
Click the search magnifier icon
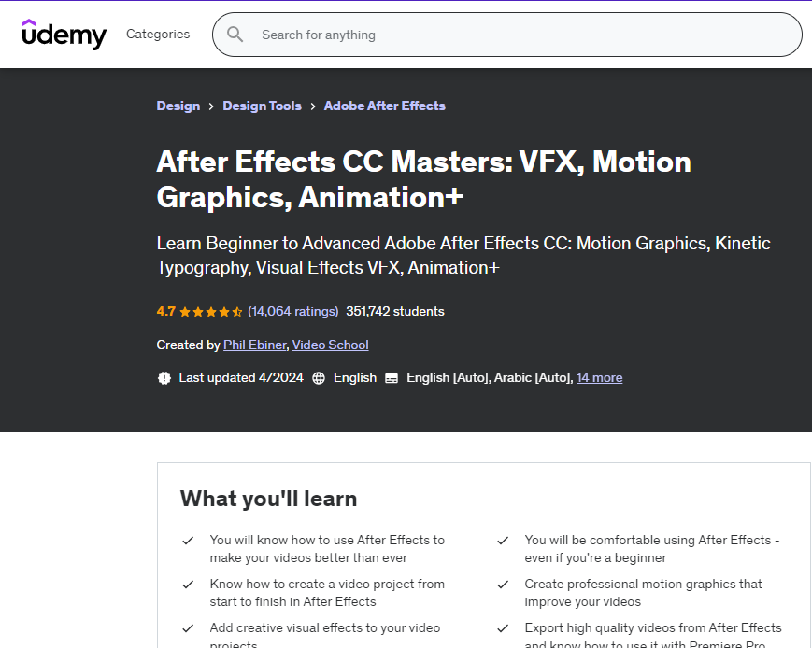[x=235, y=35]
